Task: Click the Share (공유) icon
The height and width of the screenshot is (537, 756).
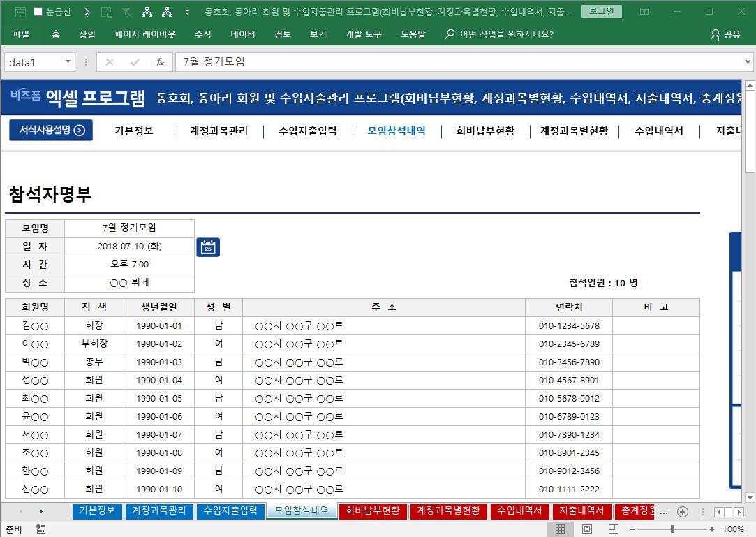Action: pos(725,34)
